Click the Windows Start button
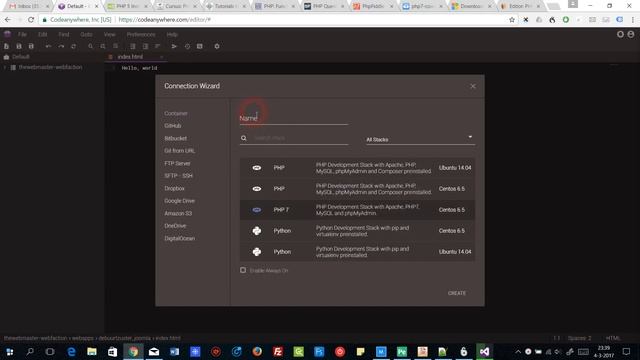 [x=10, y=351]
